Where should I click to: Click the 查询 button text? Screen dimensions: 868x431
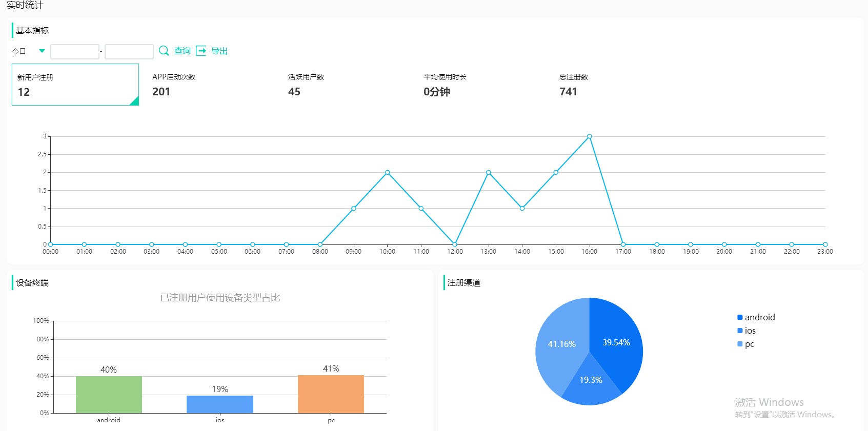tap(182, 51)
